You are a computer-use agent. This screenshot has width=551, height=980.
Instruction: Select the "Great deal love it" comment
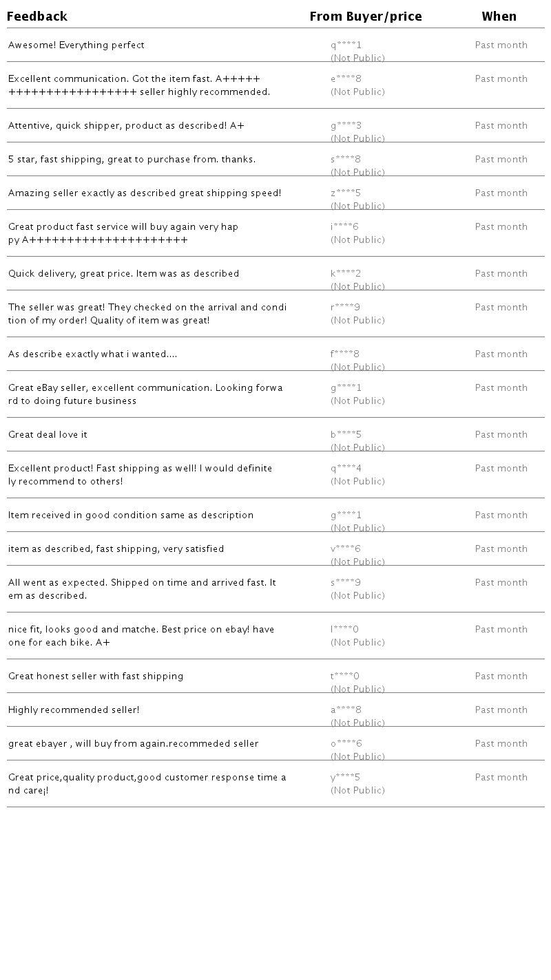click(48, 435)
